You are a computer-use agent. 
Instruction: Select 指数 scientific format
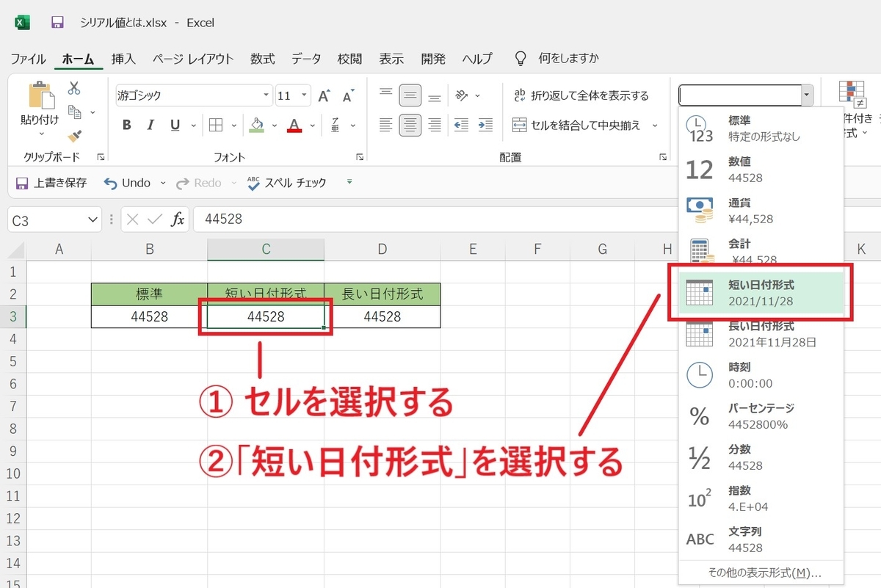pyautogui.click(x=761, y=498)
